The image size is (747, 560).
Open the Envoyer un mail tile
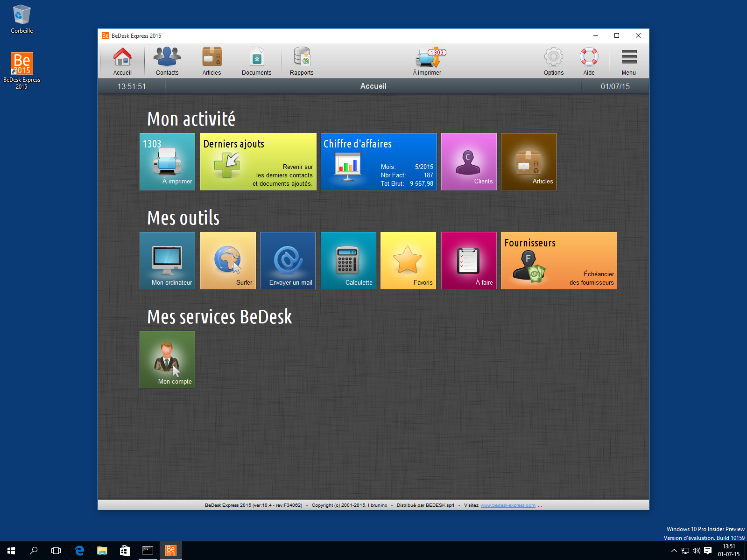pyautogui.click(x=288, y=260)
